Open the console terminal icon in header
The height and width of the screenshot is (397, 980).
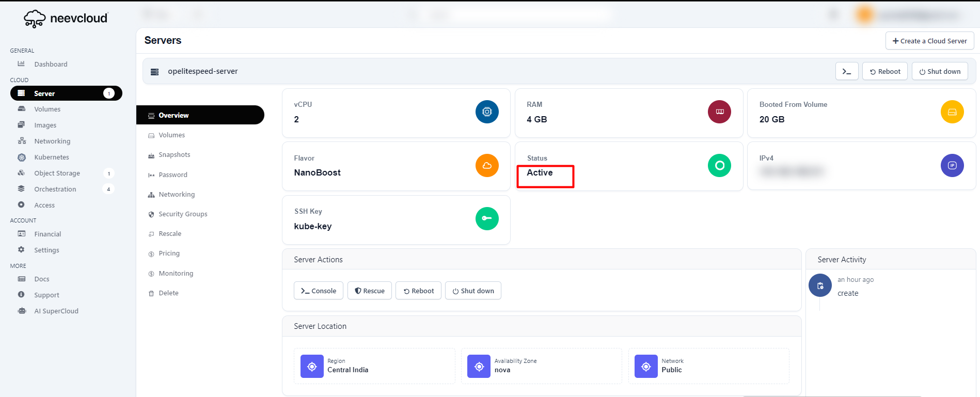coord(846,71)
